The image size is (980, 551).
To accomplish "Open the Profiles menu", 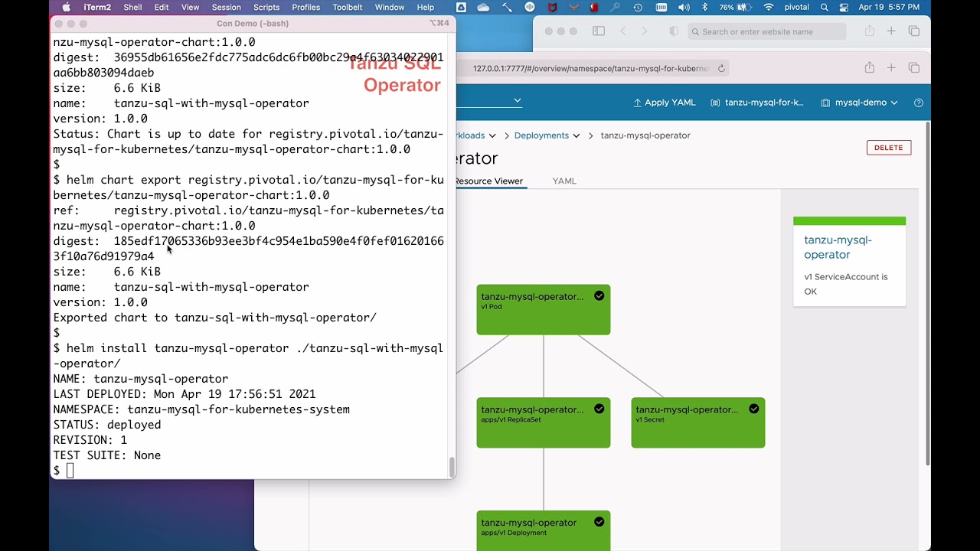I will (x=305, y=8).
